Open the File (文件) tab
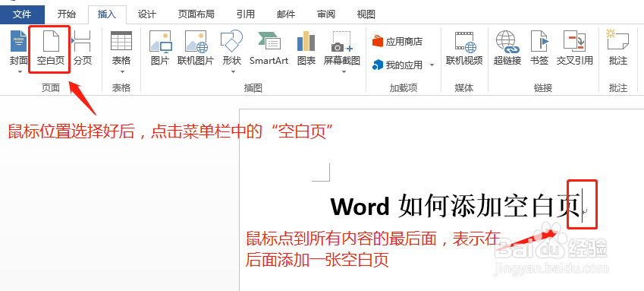 tap(22, 15)
